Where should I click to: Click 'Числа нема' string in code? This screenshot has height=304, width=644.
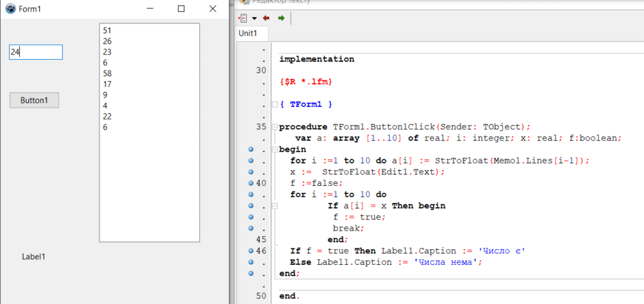pyautogui.click(x=444, y=262)
